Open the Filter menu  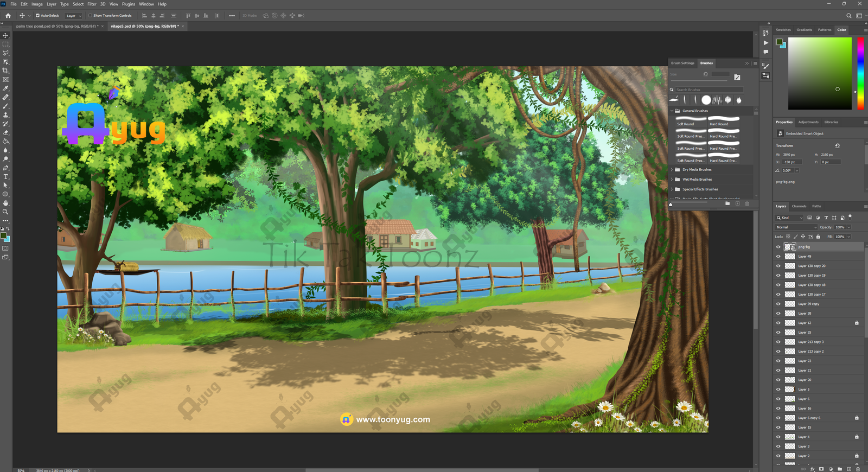tap(92, 4)
